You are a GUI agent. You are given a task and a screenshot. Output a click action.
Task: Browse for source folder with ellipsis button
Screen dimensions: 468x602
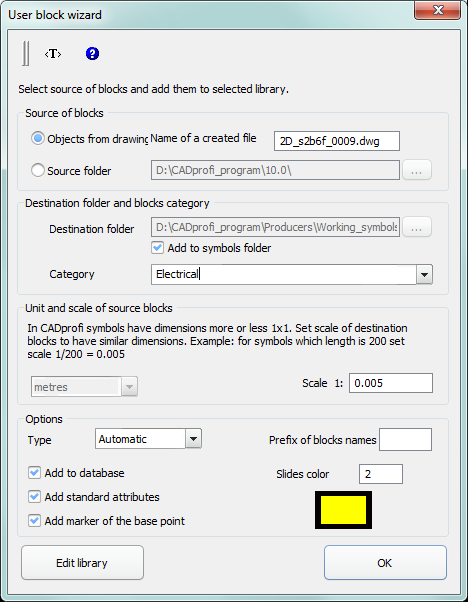(x=417, y=170)
